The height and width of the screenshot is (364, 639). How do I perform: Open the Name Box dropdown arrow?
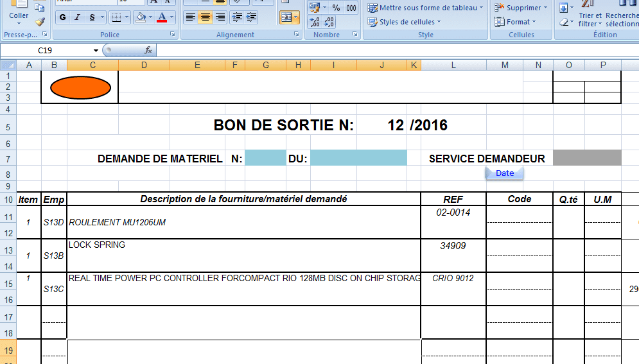point(96,51)
